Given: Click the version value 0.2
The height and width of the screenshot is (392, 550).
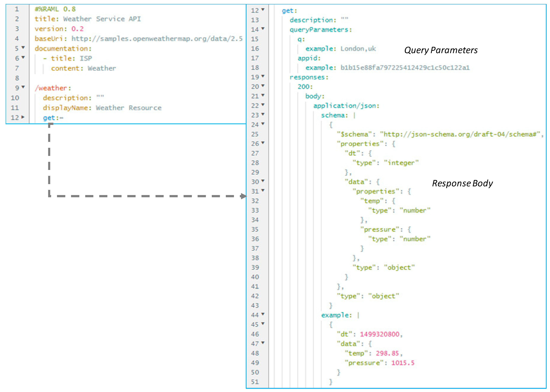Looking at the screenshot, I should coord(77,29).
